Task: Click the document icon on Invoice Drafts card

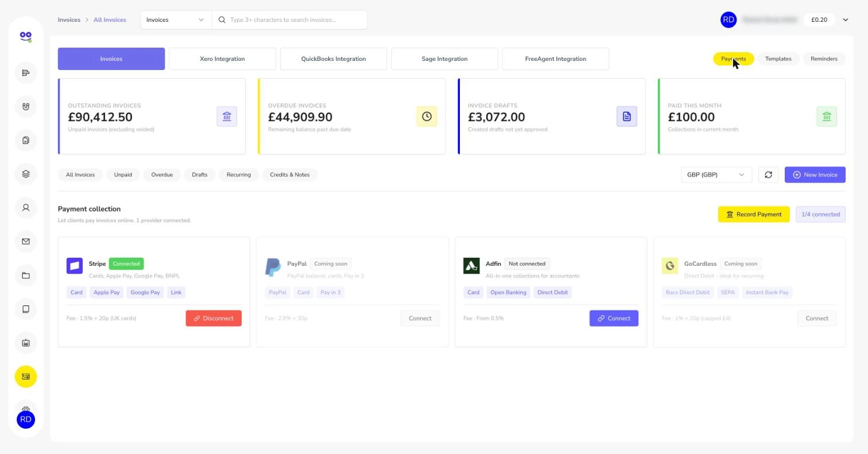Action: (627, 117)
